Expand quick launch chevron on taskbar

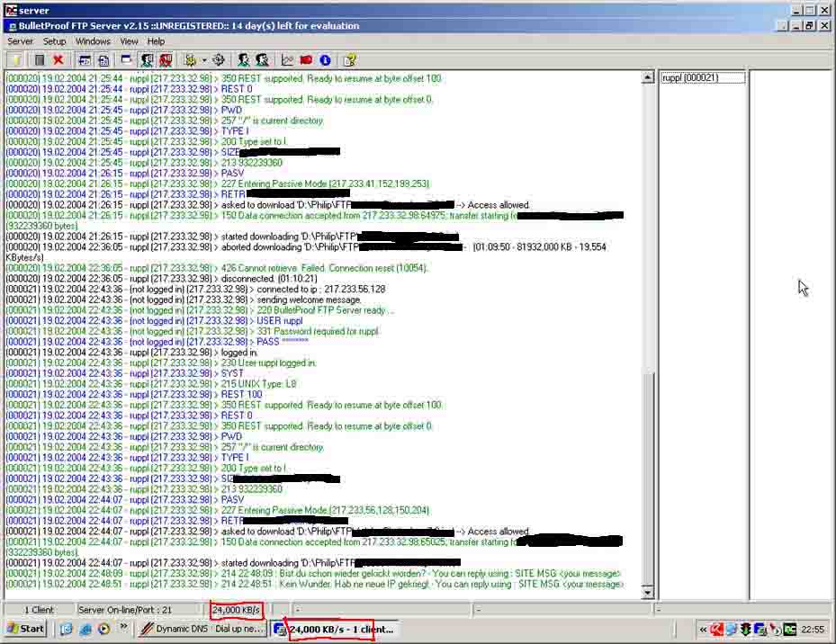pos(123,627)
